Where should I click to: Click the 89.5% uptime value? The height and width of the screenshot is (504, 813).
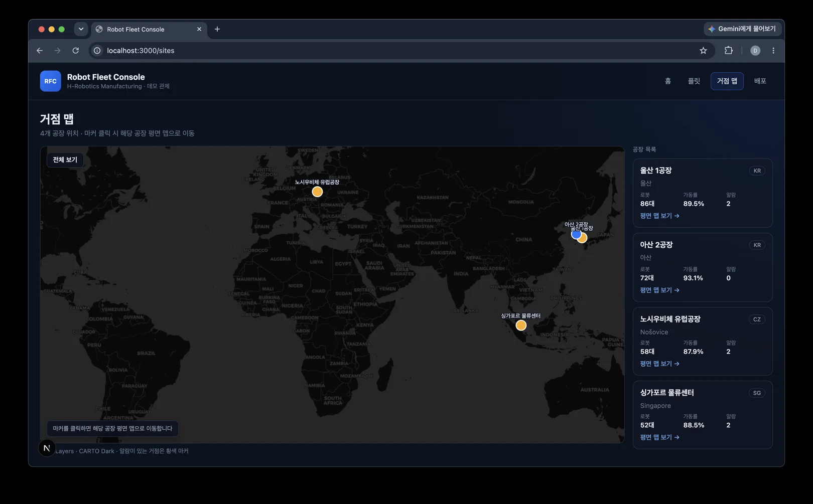point(693,204)
